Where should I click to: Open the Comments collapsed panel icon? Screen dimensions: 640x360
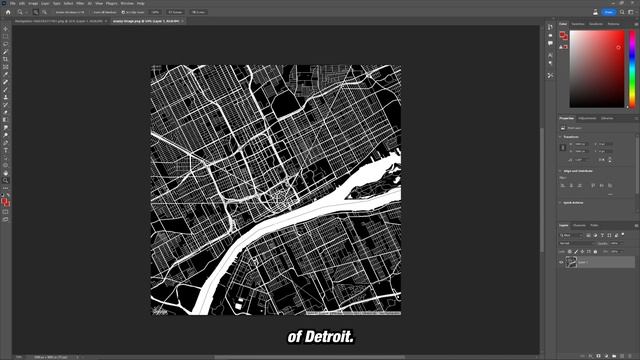point(550,43)
